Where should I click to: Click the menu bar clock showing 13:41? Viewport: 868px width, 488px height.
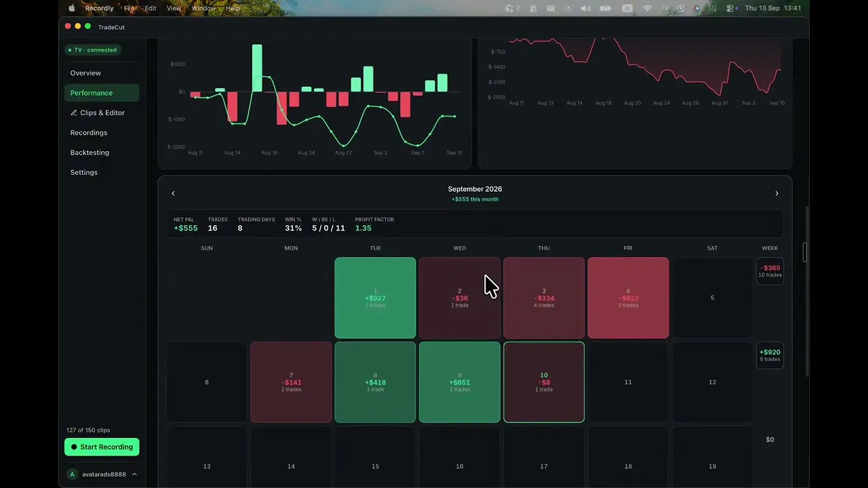[773, 8]
